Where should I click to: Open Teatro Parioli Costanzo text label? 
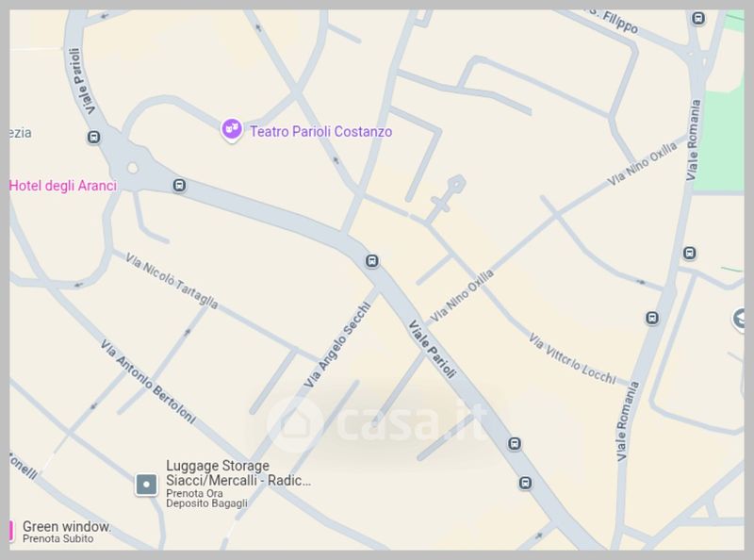pos(320,131)
